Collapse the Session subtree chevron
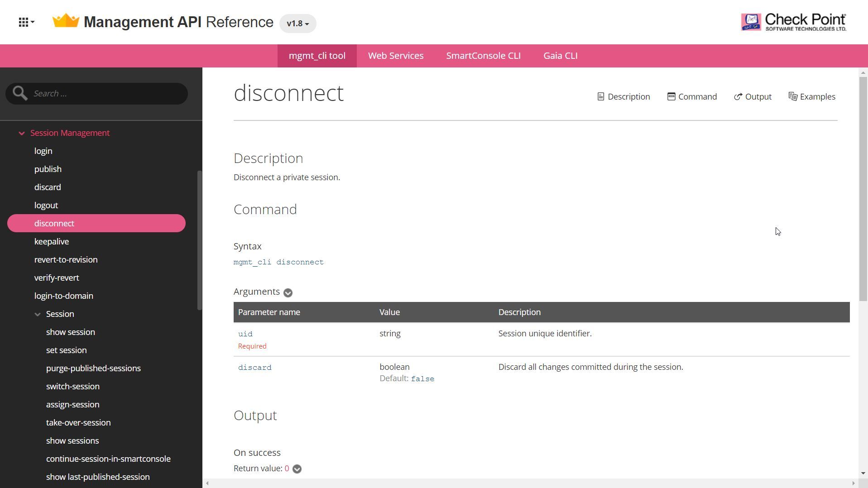 coord(38,314)
